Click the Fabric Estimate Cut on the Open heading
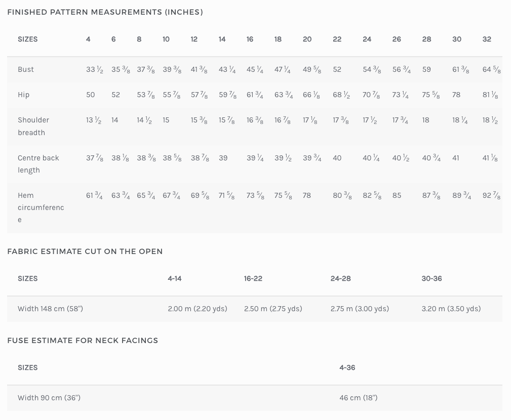 coord(85,251)
